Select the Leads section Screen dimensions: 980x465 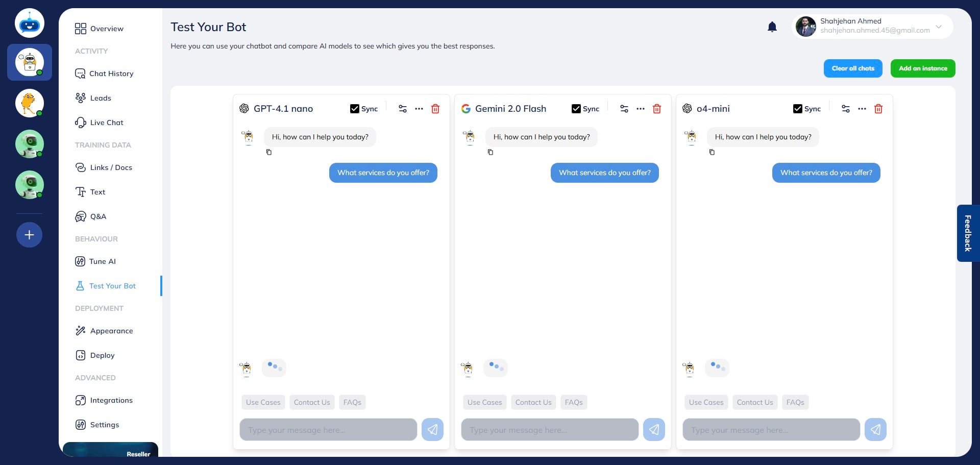pos(101,98)
